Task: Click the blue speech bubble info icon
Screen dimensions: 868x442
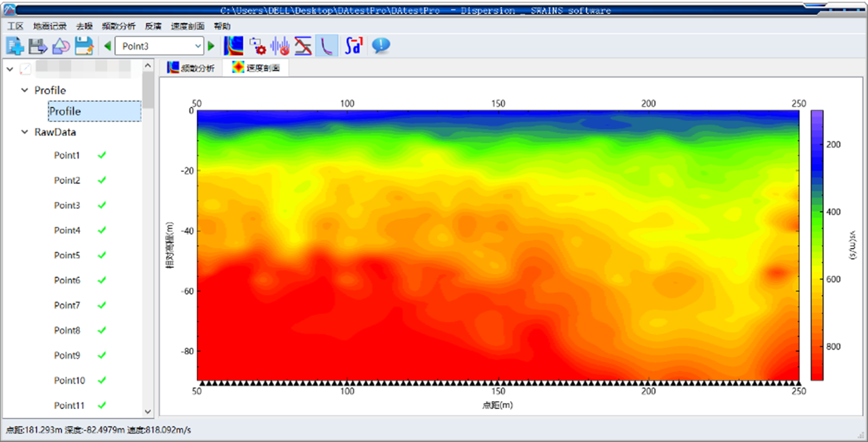Action: pos(380,46)
